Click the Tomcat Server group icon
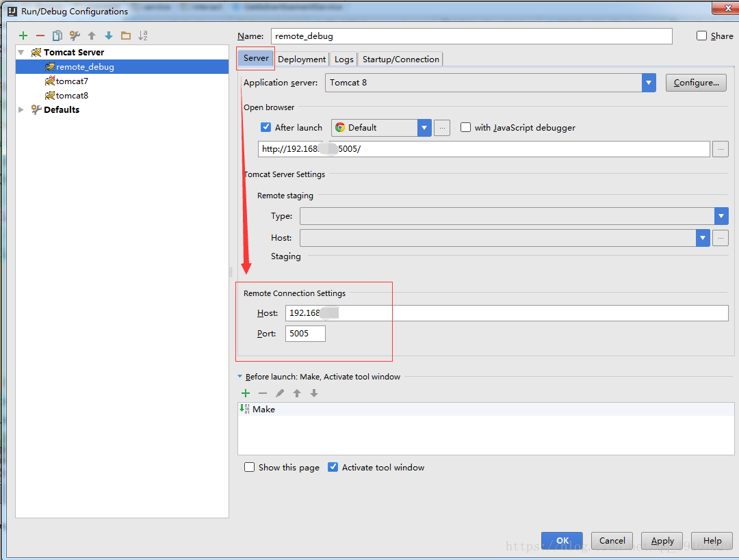Viewport: 739px width, 560px height. [x=36, y=52]
